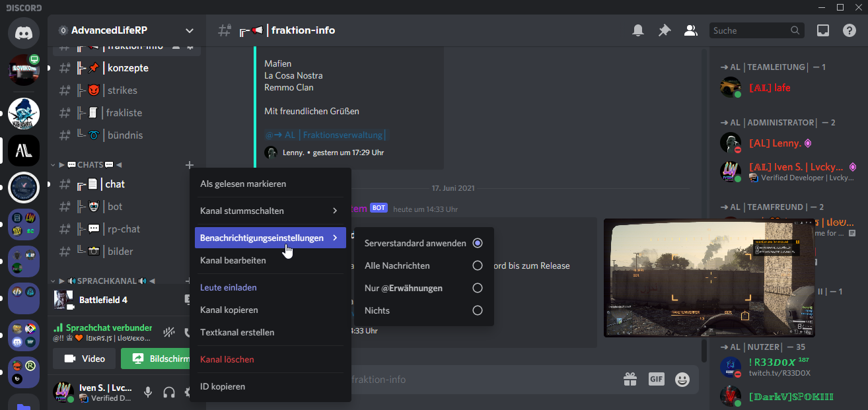This screenshot has width=868, height=410.
Task: Mute the microphone in user panel
Action: 148,392
